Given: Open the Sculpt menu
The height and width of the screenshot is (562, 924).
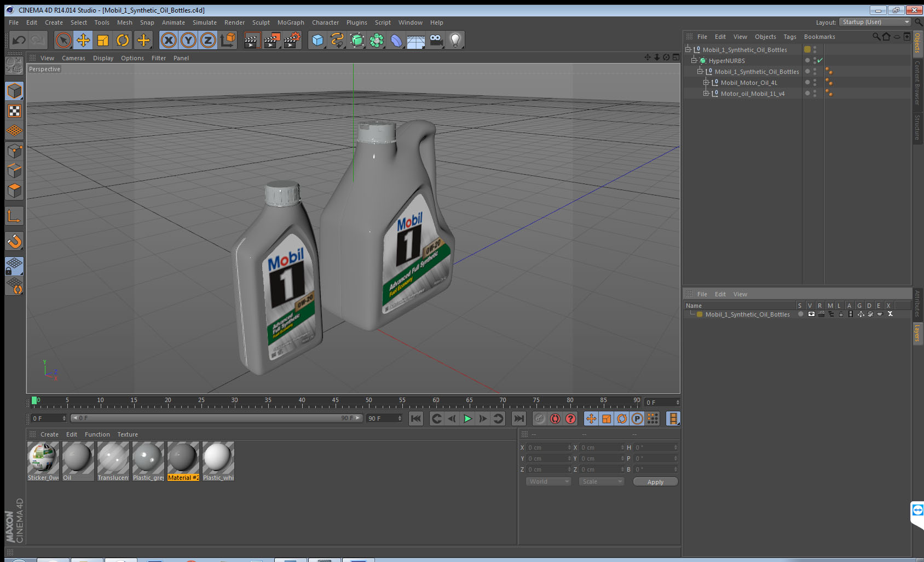Looking at the screenshot, I should click(x=261, y=22).
